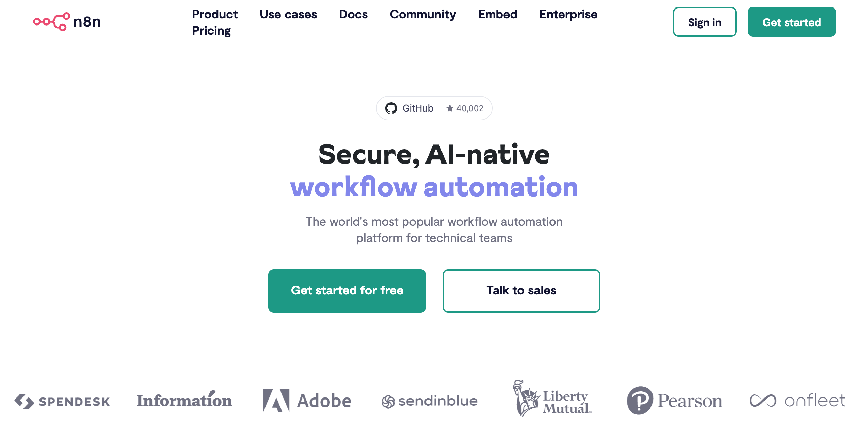Click Get started for free button
868x423 pixels.
click(347, 290)
